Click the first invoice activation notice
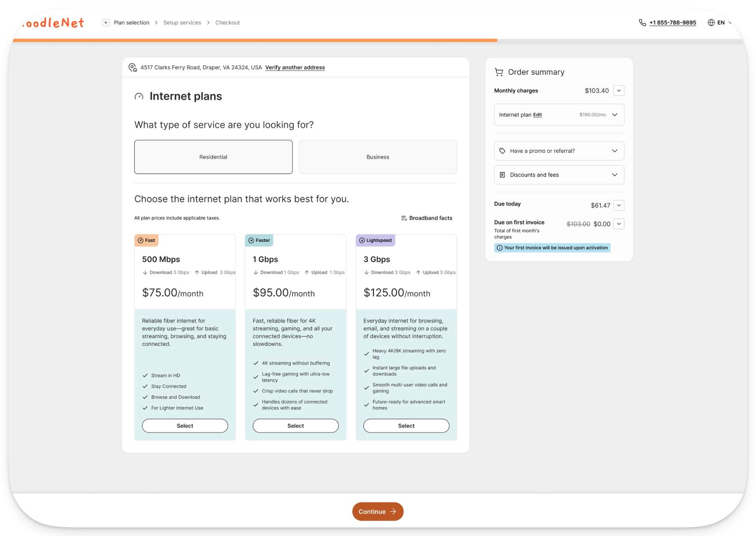 (x=552, y=248)
